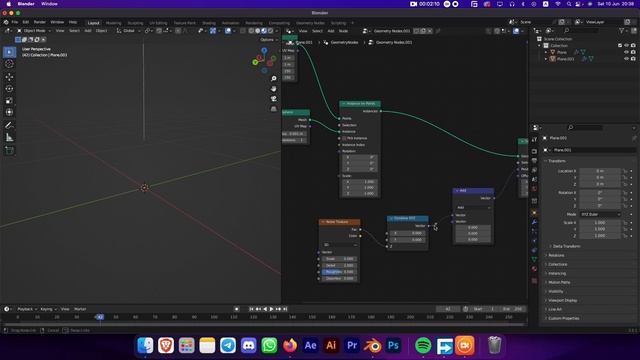
Task: Select the Cursor tool in viewport toolbar
Action: pyautogui.click(x=9, y=64)
